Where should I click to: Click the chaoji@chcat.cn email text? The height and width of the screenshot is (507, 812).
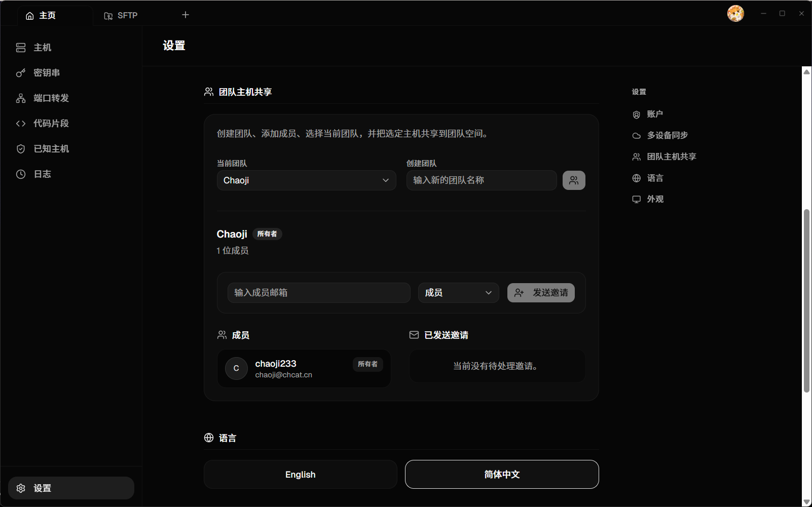coord(284,375)
